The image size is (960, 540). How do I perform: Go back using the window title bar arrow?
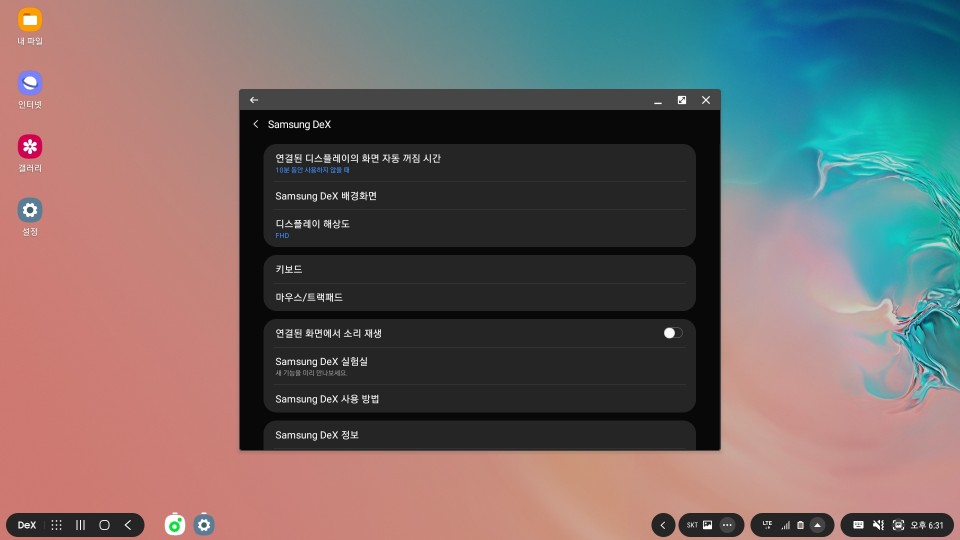tap(254, 100)
